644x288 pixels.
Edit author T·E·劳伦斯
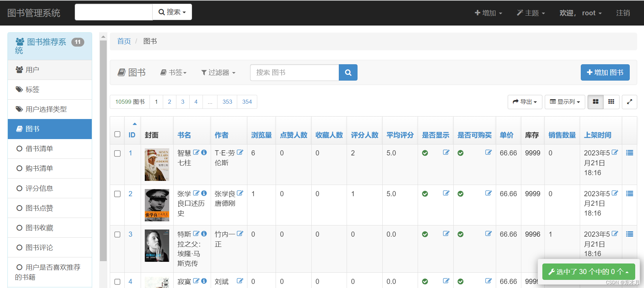point(240,152)
